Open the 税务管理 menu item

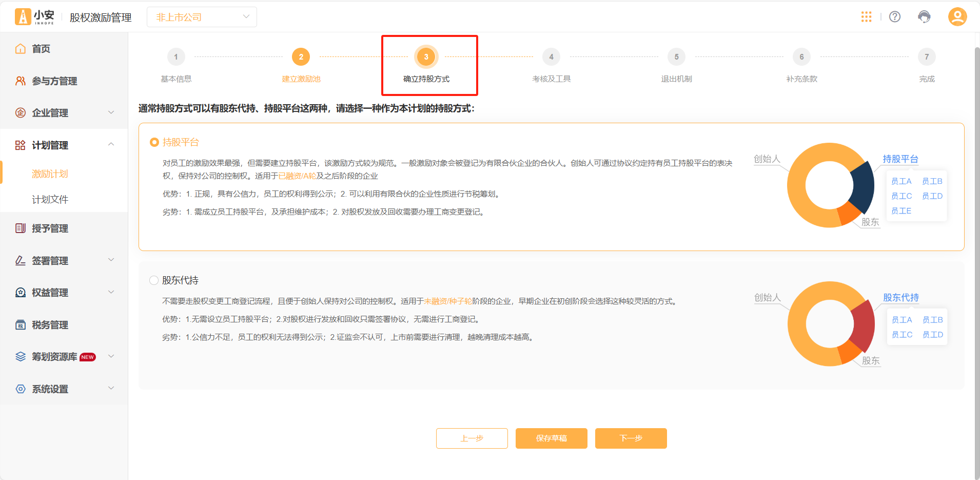click(x=64, y=325)
